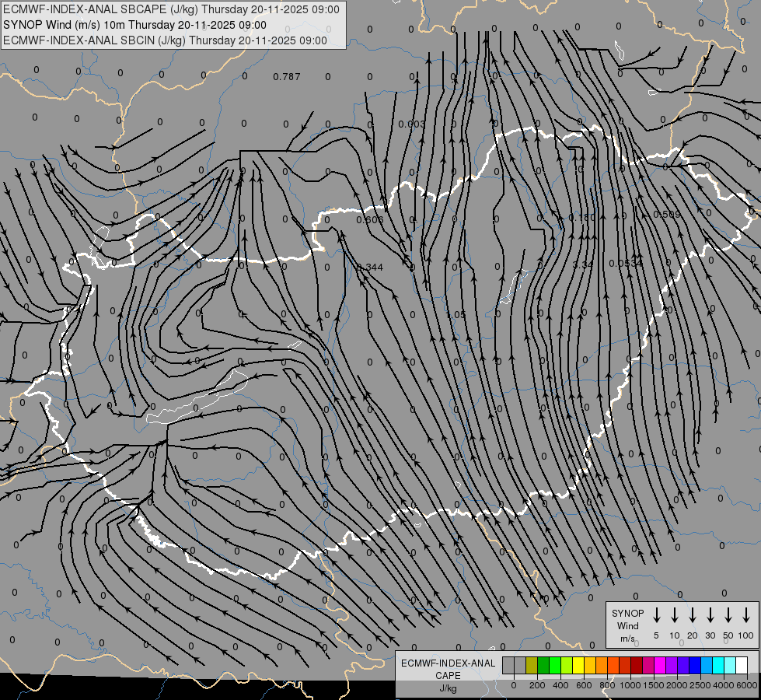The image size is (761, 700).
Task: Click the wind arrow above the 20 label
Action: pos(693,615)
